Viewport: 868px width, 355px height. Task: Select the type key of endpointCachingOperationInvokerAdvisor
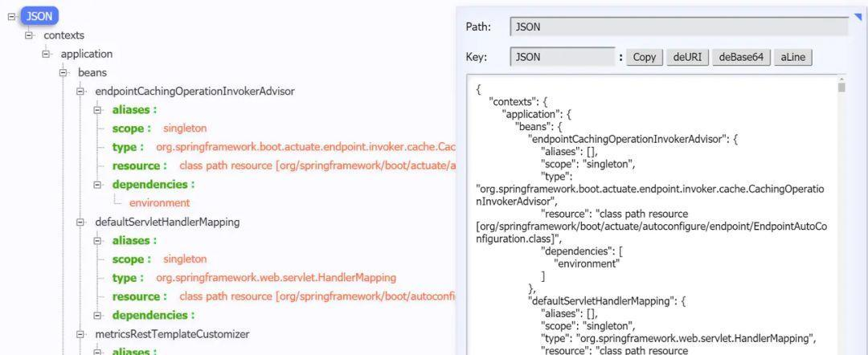(x=128, y=147)
